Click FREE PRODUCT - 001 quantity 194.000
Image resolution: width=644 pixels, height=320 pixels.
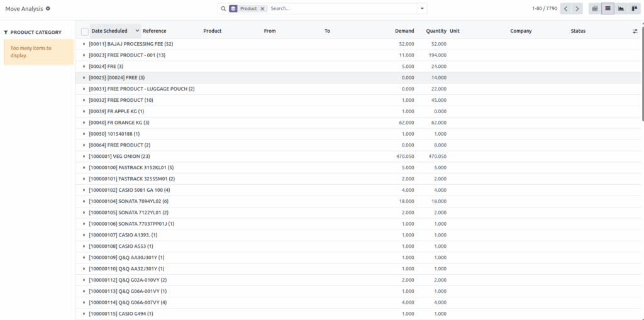coord(438,55)
